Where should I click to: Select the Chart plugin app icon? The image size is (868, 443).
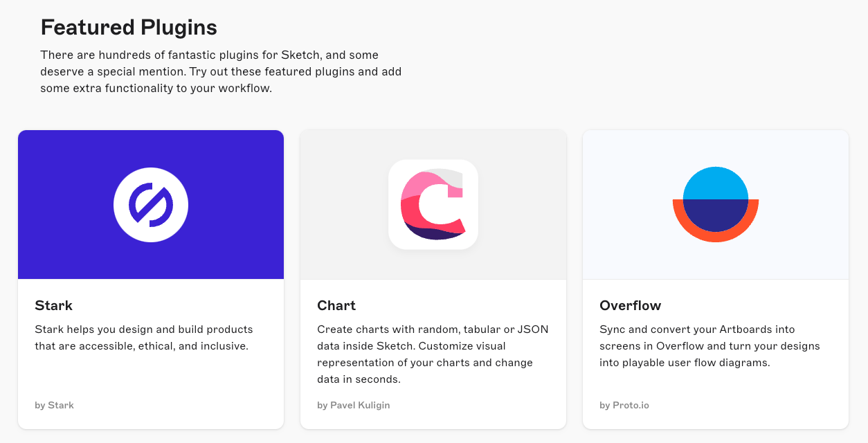(x=433, y=204)
